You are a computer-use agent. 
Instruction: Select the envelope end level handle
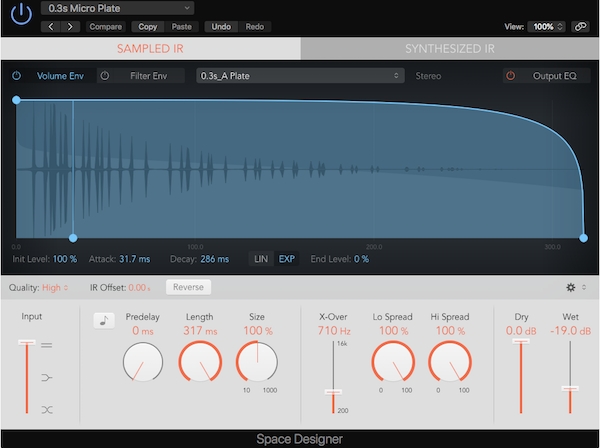pyautogui.click(x=583, y=238)
